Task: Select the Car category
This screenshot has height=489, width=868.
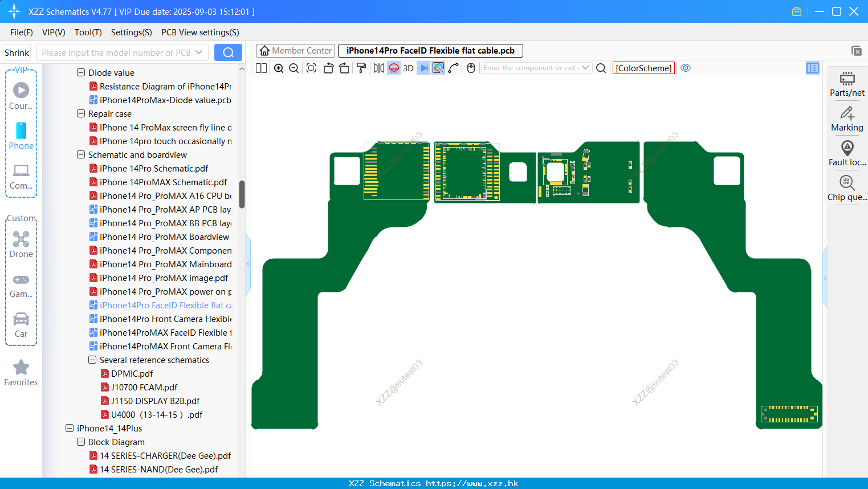Action: tap(21, 325)
